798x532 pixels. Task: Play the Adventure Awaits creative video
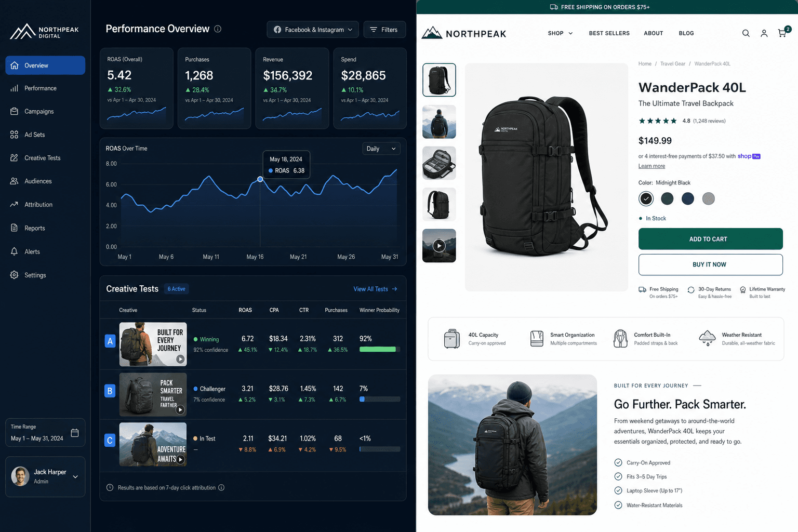coord(180,459)
